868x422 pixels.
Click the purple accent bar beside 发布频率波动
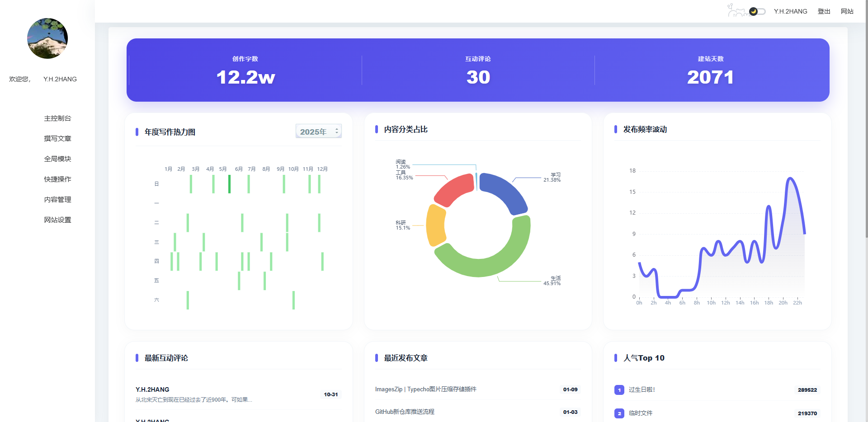click(x=615, y=130)
